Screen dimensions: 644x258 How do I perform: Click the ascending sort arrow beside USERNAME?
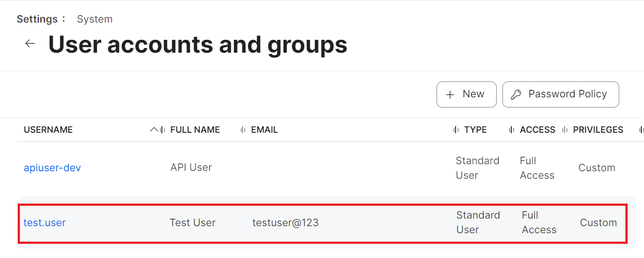tap(154, 130)
